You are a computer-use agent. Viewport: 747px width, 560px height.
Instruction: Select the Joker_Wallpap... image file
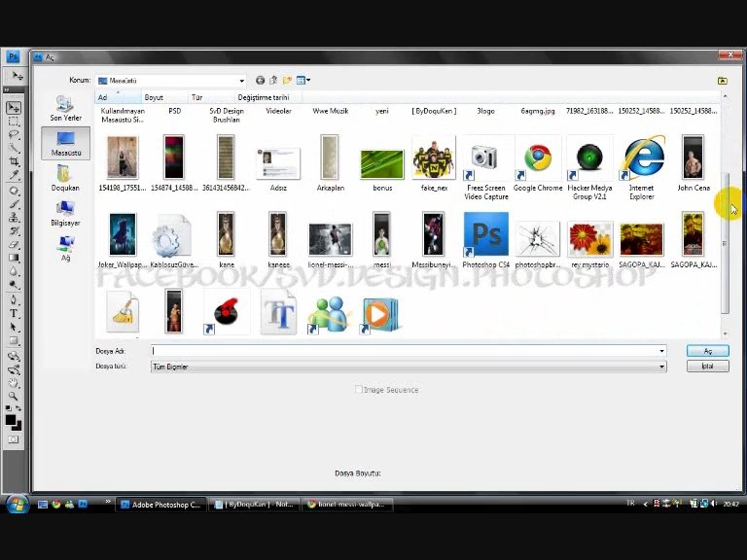[x=123, y=240]
